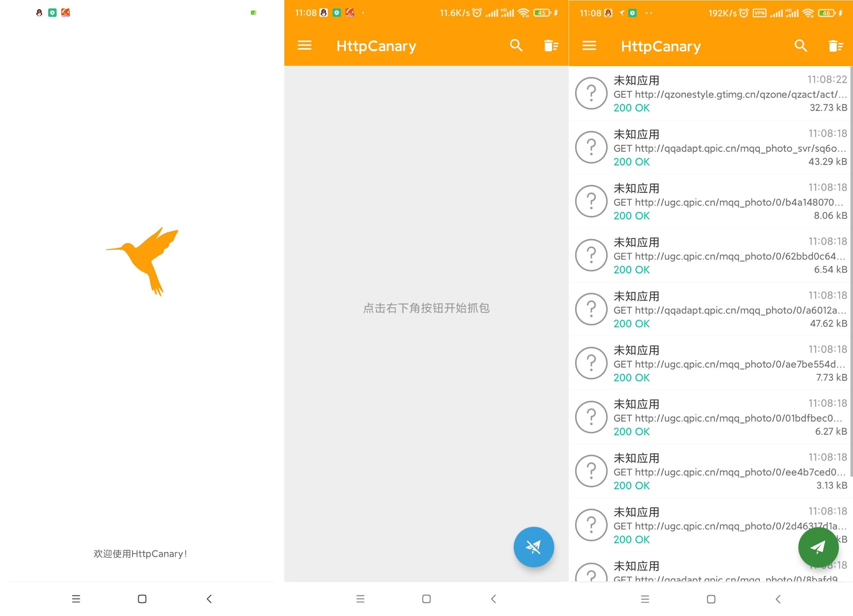Viewport: 853px width, 616px height.
Task: Click search icon in right HttpCanary panel
Action: click(x=800, y=45)
